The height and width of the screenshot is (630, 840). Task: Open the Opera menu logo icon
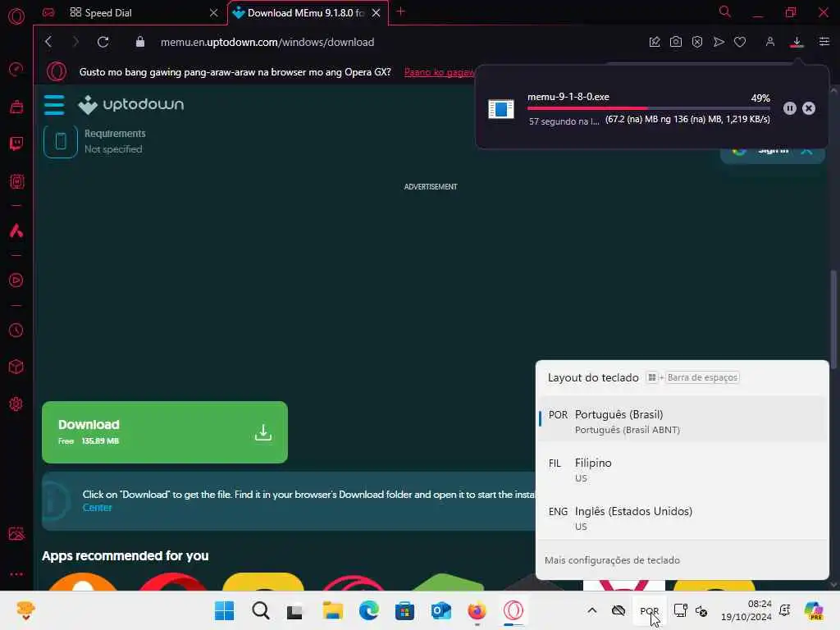(x=16, y=16)
